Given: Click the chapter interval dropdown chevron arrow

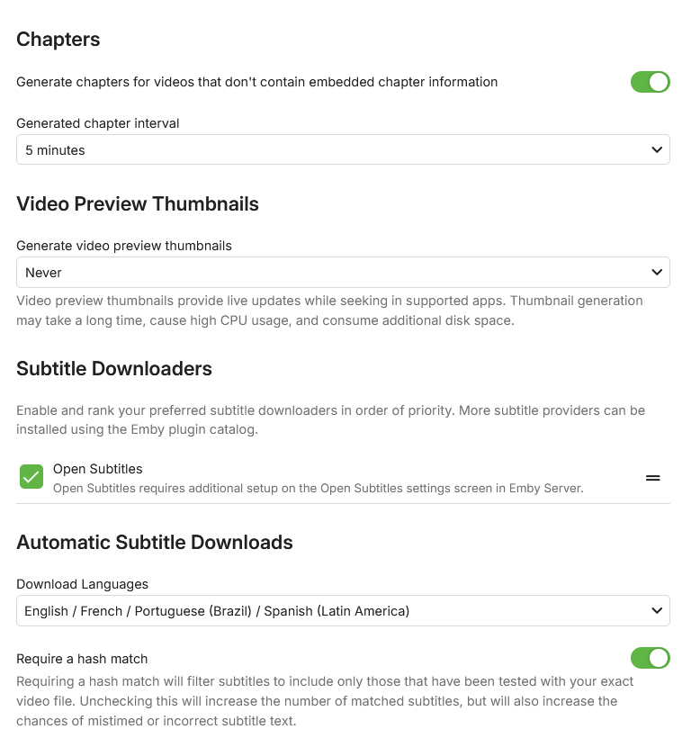Looking at the screenshot, I should 656,150.
